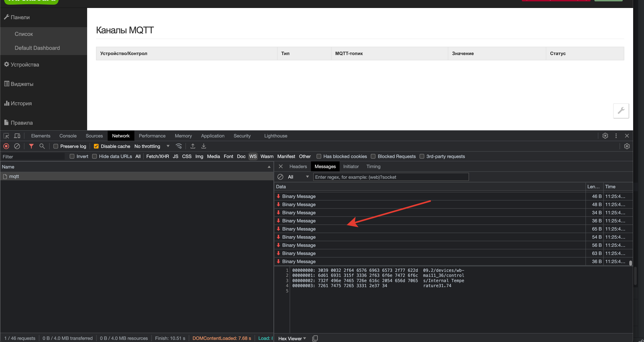
Task: Toggle the device toolbar icon
Action: click(x=17, y=136)
